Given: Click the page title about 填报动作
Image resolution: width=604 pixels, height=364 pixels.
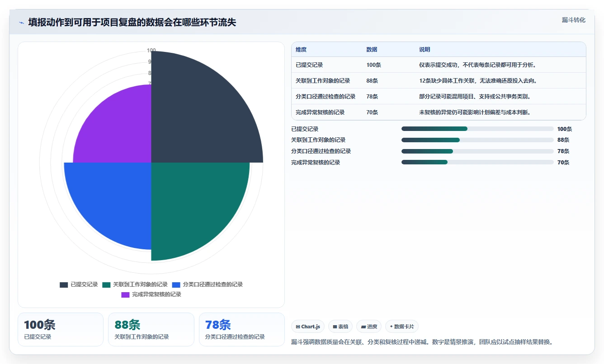Looking at the screenshot, I should (x=132, y=23).
